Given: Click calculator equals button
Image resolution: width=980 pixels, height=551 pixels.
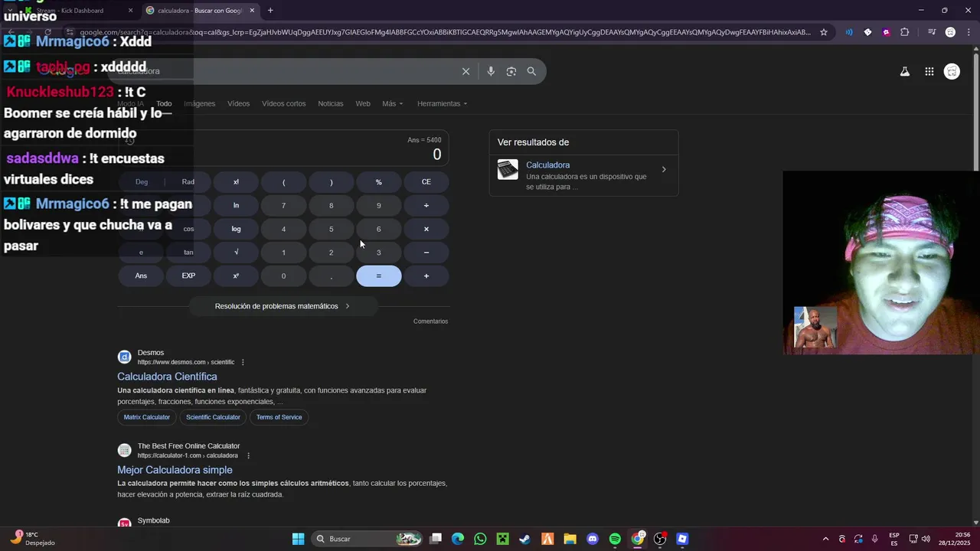Looking at the screenshot, I should pyautogui.click(x=378, y=275).
